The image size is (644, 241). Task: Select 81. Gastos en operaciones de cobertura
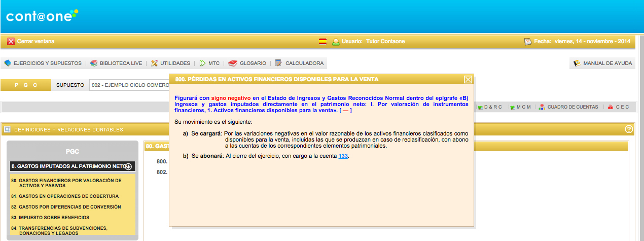(65, 196)
